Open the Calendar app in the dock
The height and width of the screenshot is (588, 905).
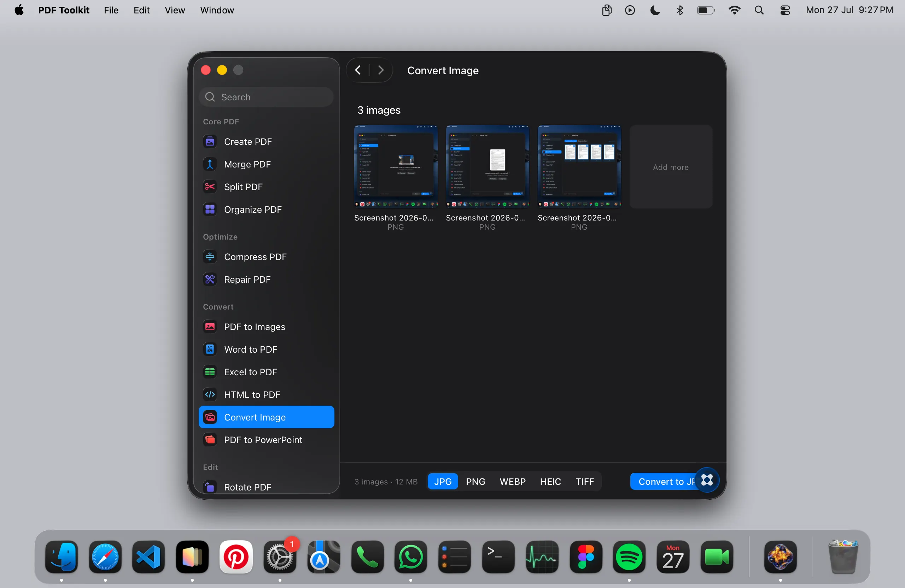(x=673, y=557)
